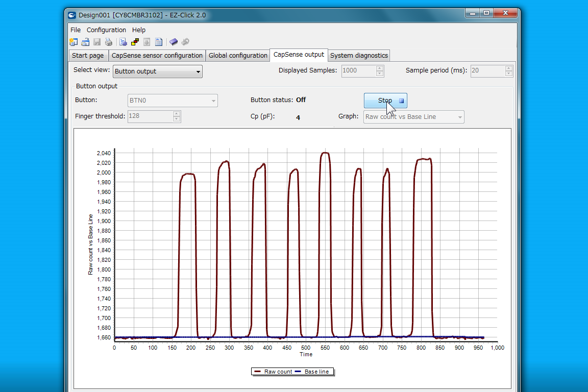Click the 1,660 y-axis label
This screenshot has width=588, height=392.
pos(104,337)
